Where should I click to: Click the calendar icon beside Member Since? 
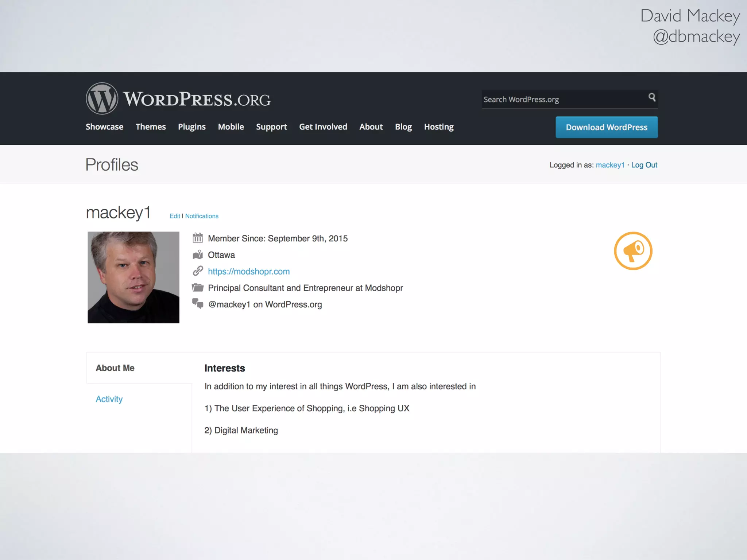coord(198,238)
